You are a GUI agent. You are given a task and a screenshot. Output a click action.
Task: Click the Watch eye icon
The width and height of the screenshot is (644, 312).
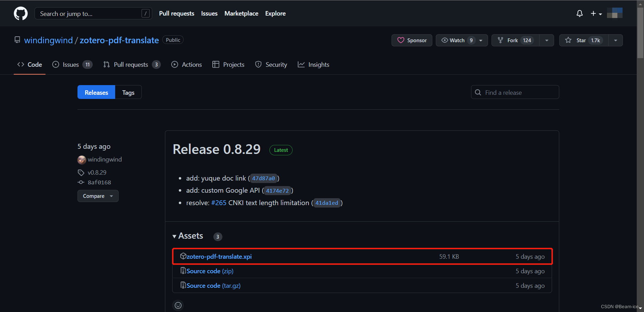445,40
